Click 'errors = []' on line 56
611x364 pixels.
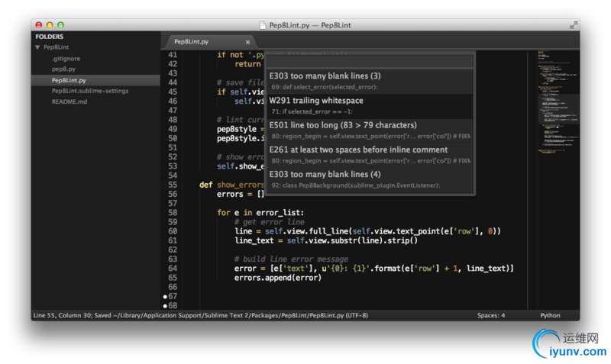[241, 194]
